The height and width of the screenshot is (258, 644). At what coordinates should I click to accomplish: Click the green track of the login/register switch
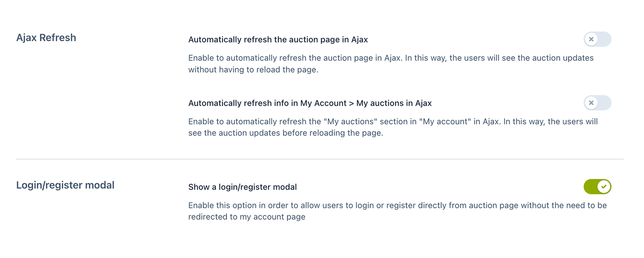(590, 187)
